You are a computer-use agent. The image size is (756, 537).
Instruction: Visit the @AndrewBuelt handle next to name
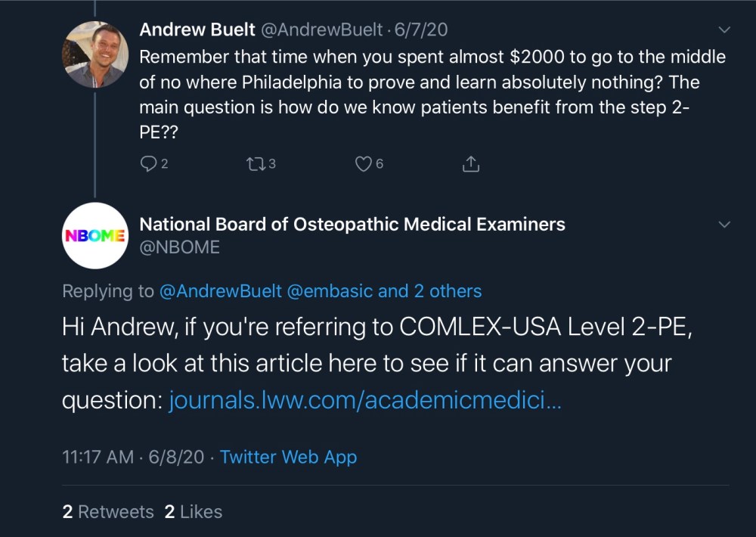pyautogui.click(x=323, y=30)
